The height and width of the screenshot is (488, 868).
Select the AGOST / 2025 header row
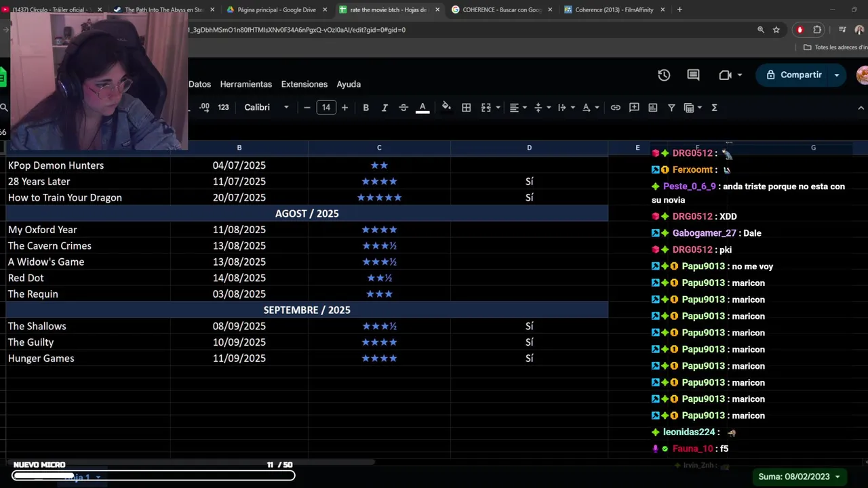point(307,213)
